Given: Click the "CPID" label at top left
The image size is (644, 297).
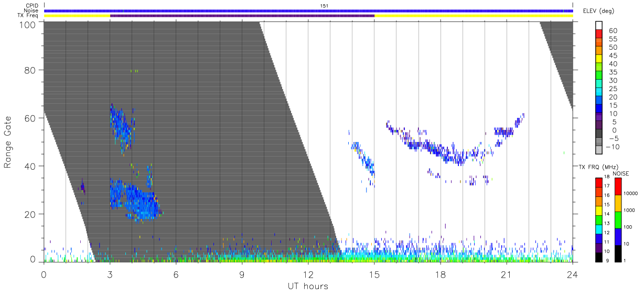Looking at the screenshot, I should click(x=33, y=5).
